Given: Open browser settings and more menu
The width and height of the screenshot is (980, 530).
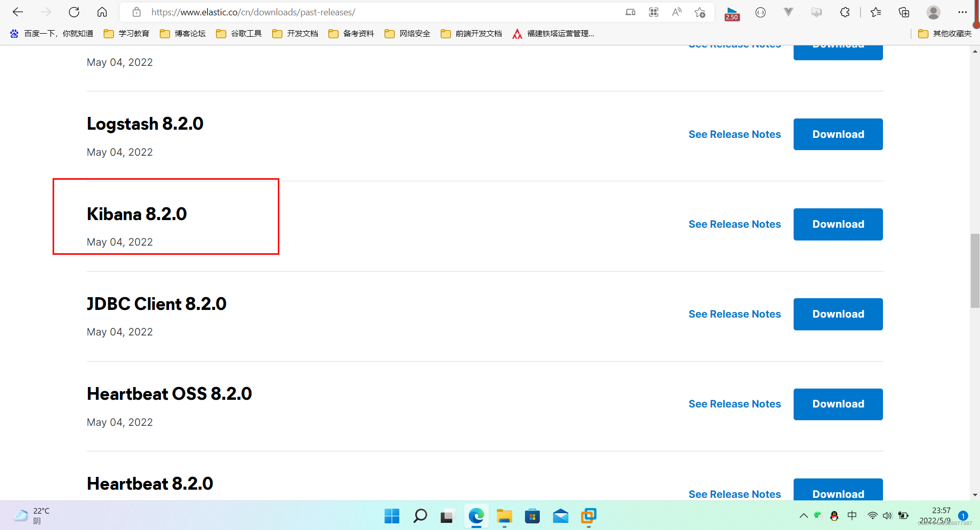Looking at the screenshot, I should [x=963, y=12].
